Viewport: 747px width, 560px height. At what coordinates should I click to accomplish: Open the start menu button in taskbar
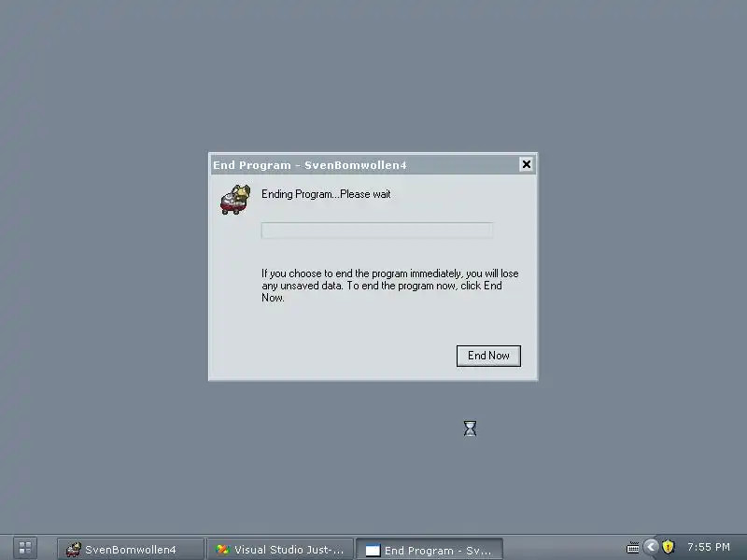pos(25,548)
